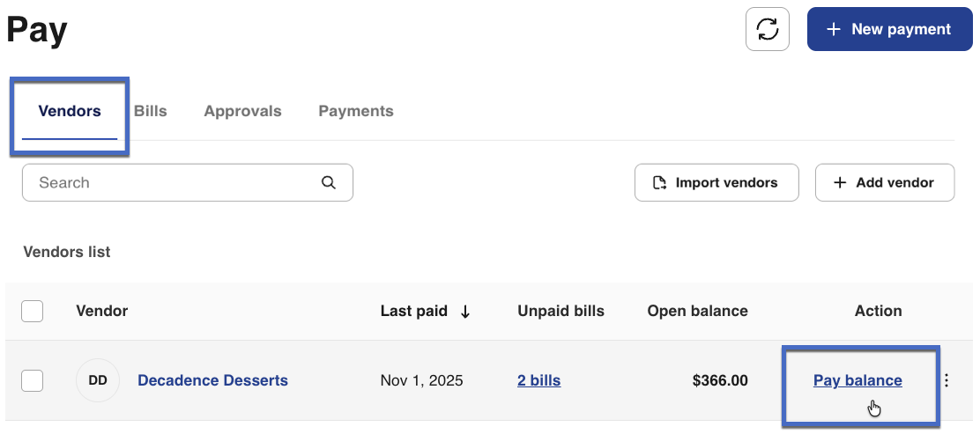Click the plus icon in Add vendor
The height and width of the screenshot is (434, 980).
coord(839,183)
